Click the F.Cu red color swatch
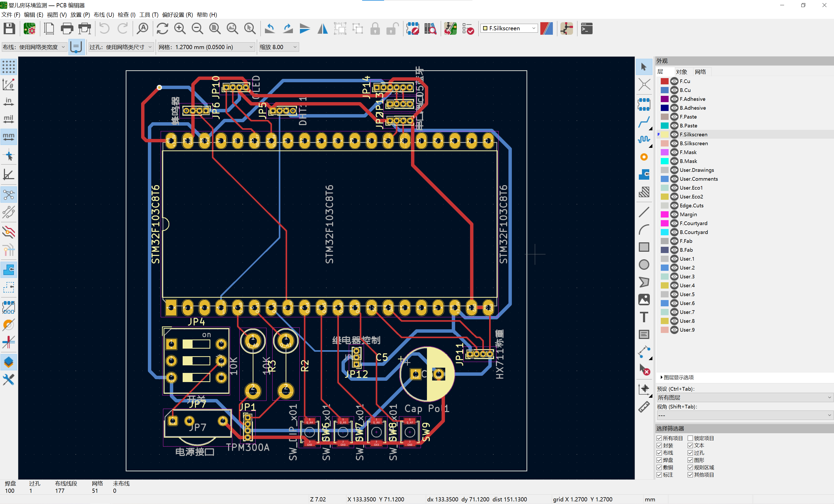The width and height of the screenshot is (834, 504). (x=664, y=81)
